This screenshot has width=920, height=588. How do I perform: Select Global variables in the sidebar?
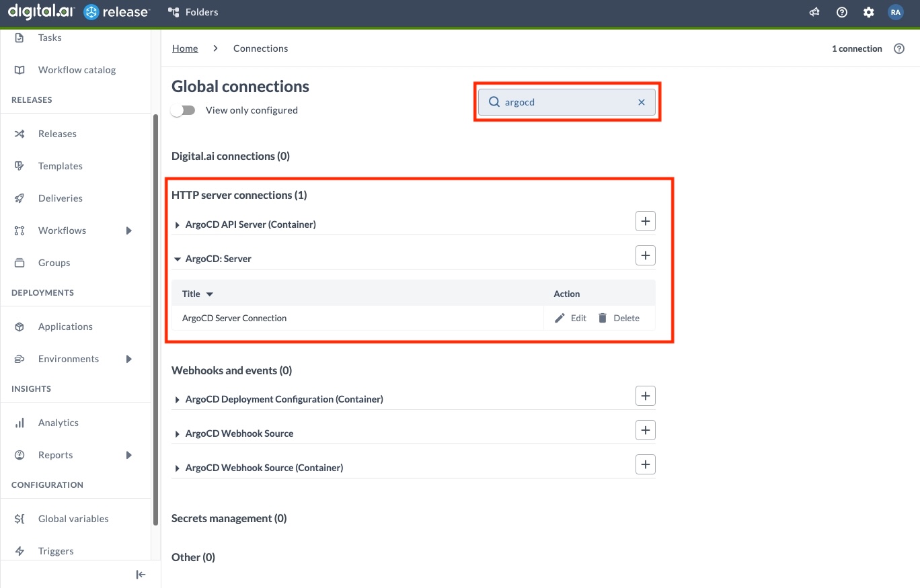pos(73,518)
